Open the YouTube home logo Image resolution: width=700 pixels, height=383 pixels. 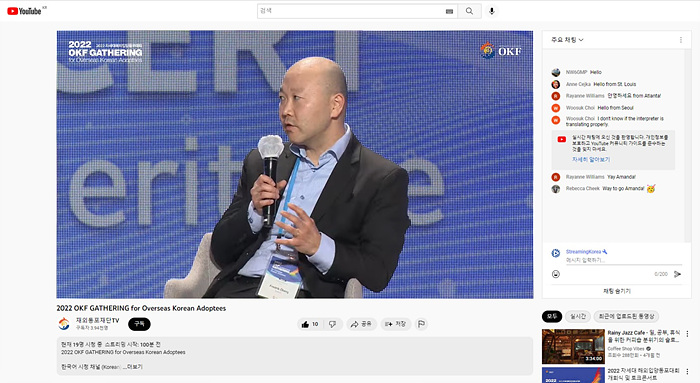[x=24, y=11]
